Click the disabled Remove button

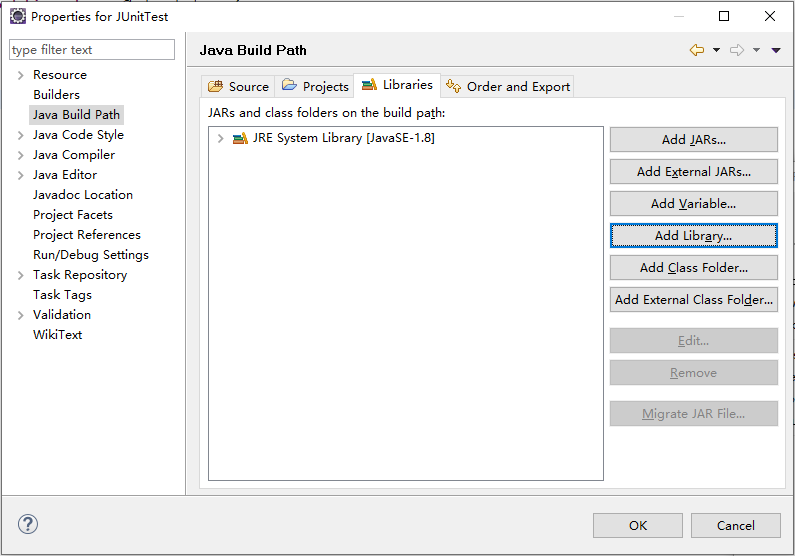click(x=694, y=373)
